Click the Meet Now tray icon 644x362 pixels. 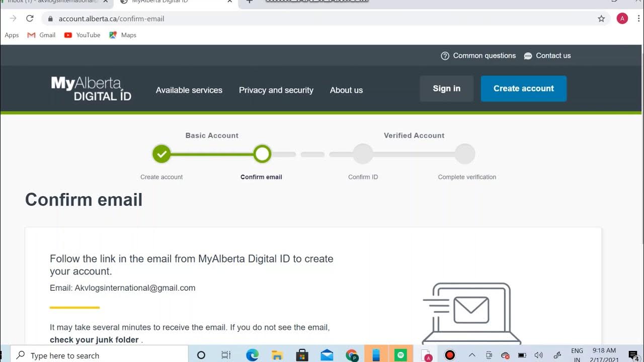(x=489, y=355)
